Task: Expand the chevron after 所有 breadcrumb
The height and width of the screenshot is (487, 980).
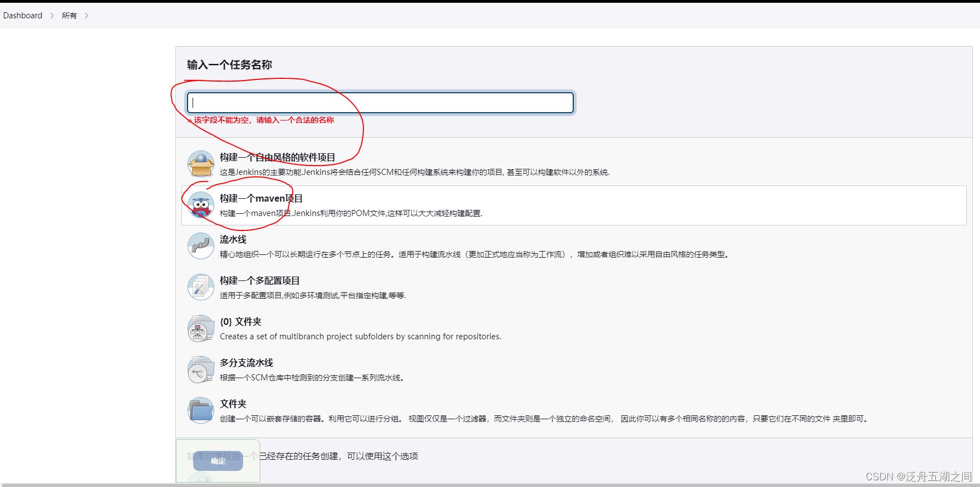Action: (87, 16)
